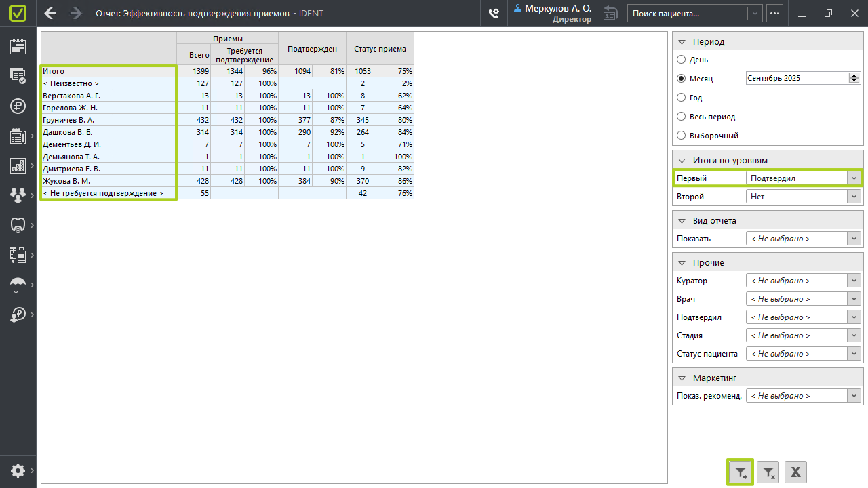Open the three-dots menu next to patient search

tap(774, 13)
